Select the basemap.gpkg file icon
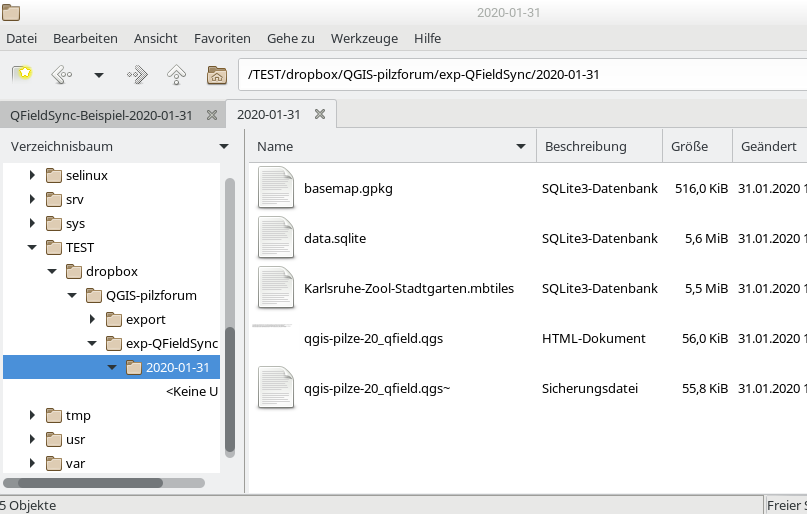Image resolution: width=807 pixels, height=514 pixels. (x=276, y=188)
